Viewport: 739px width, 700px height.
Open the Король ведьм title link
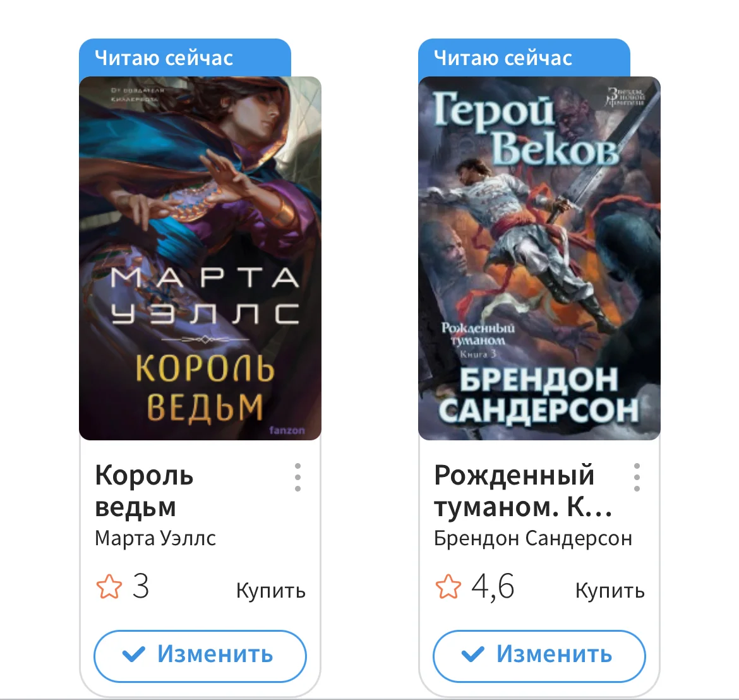(144, 491)
